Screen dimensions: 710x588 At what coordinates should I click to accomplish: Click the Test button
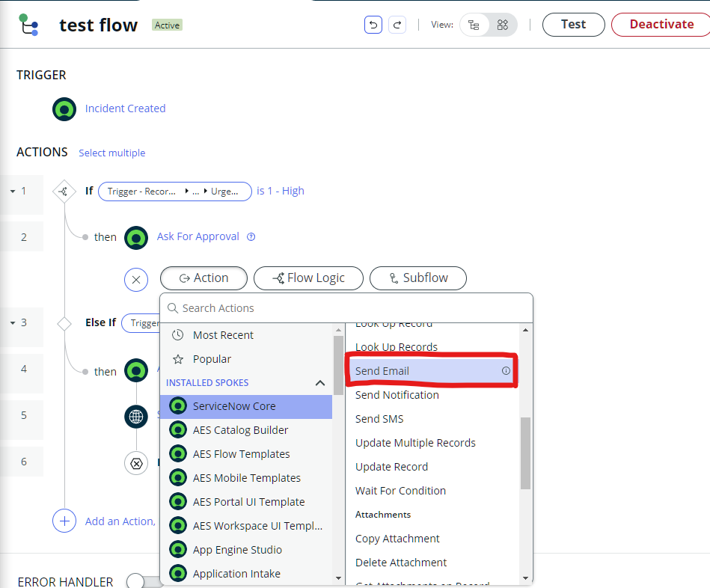click(x=573, y=25)
